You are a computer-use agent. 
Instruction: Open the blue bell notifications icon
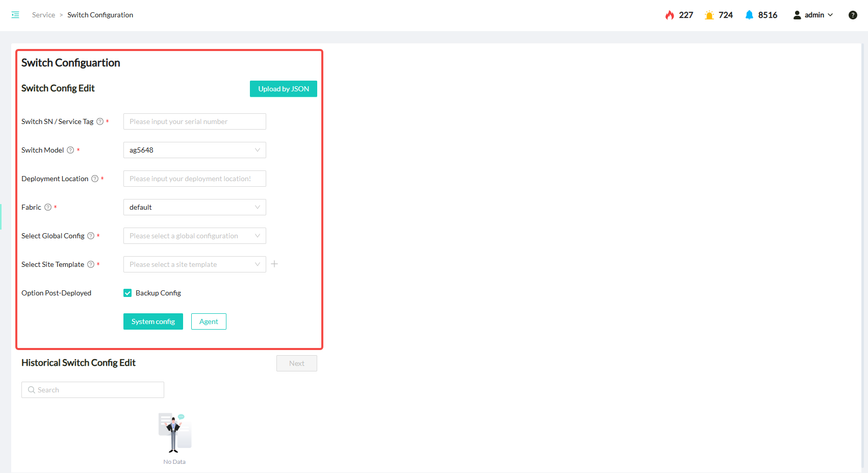point(749,15)
